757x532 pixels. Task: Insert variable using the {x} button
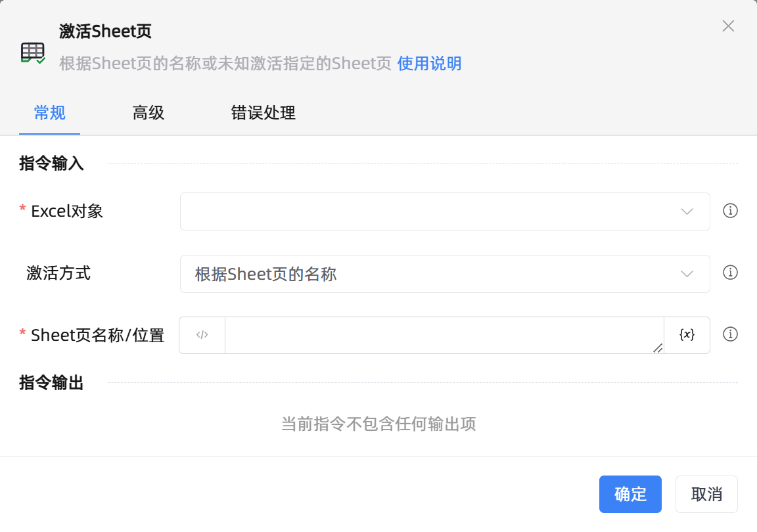687,335
